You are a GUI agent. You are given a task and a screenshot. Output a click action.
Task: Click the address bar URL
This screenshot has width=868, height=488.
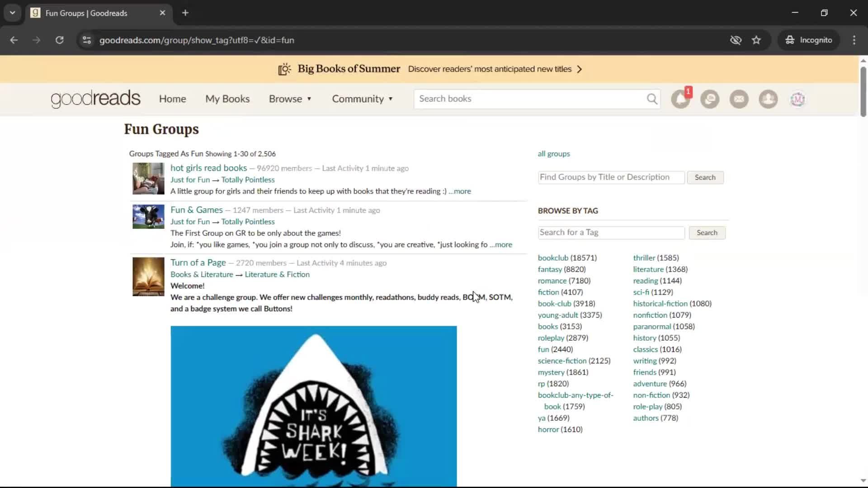pos(197,40)
